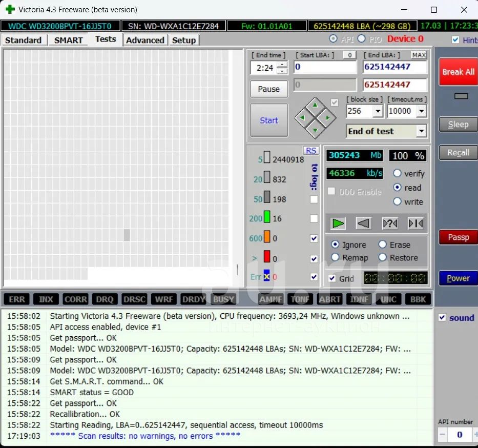Increase End time with the up spinner

click(x=282, y=65)
